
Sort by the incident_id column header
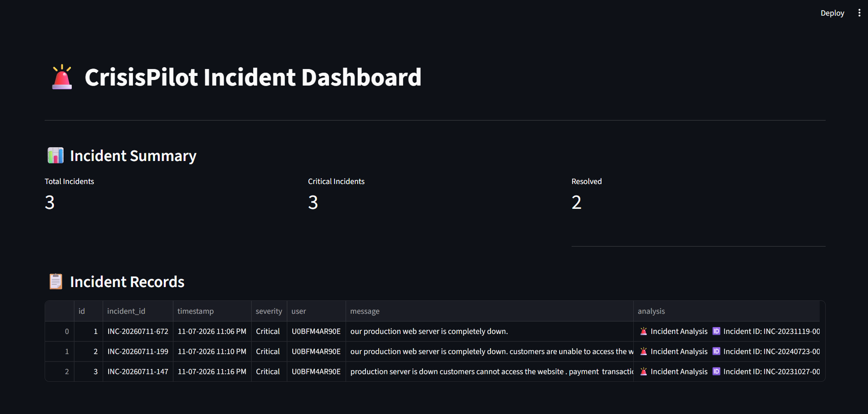tap(138, 311)
